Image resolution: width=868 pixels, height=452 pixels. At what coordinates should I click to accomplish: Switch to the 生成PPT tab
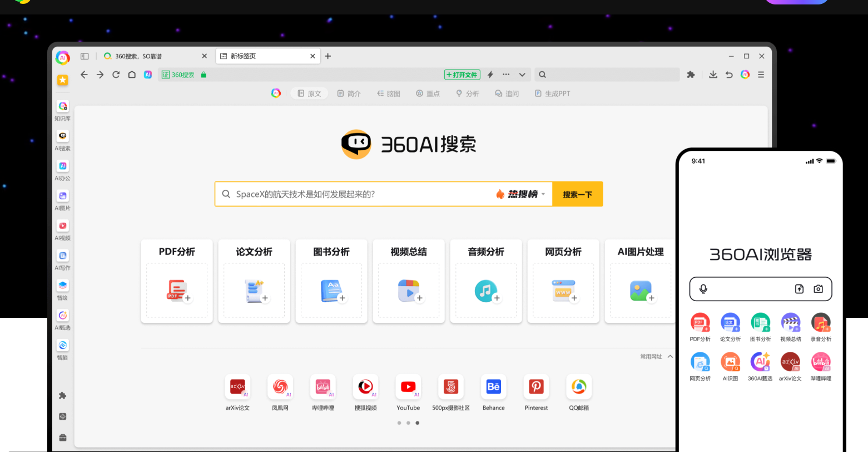(552, 93)
